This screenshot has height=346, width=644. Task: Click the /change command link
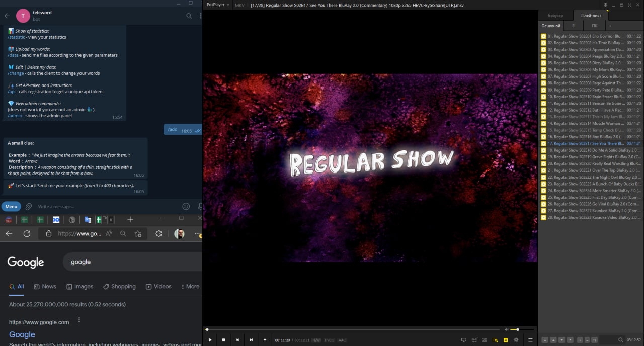point(16,73)
